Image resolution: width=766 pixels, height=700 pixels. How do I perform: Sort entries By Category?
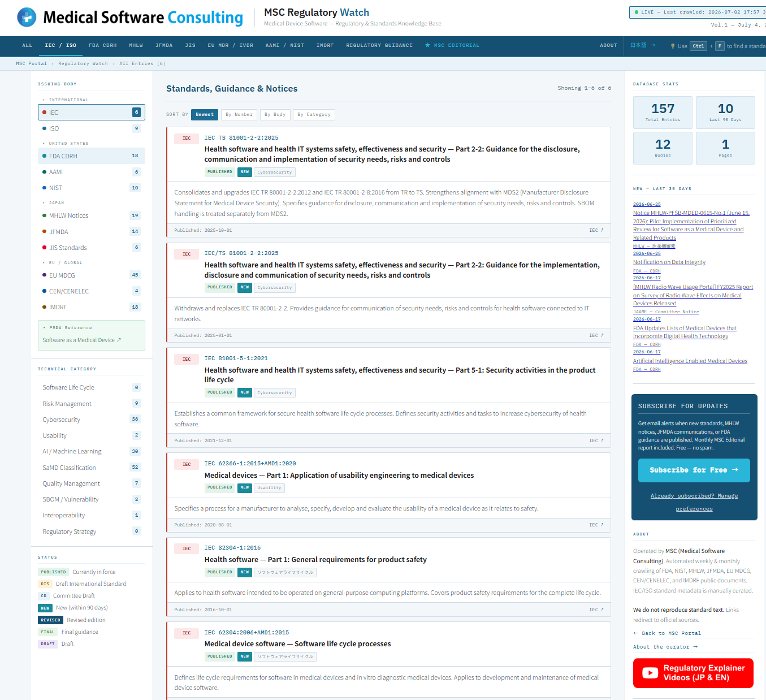[314, 115]
